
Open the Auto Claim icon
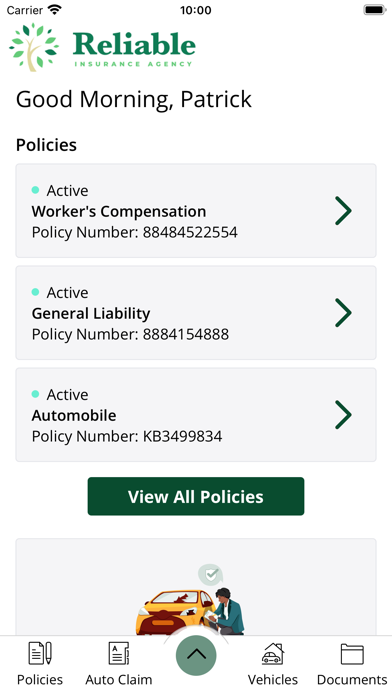click(x=119, y=653)
